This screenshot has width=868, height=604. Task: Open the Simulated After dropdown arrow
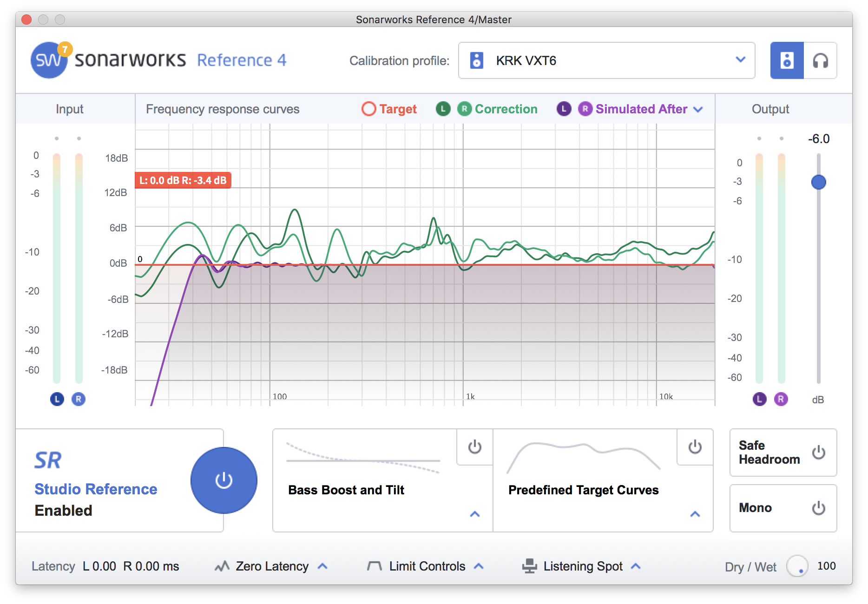point(698,110)
